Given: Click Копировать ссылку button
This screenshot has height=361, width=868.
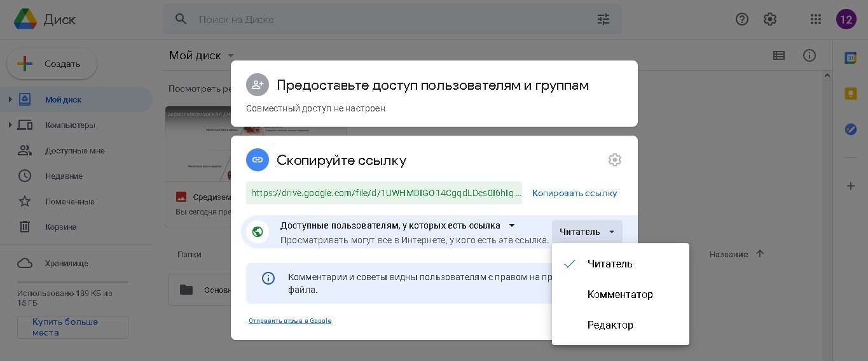Looking at the screenshot, I should click(x=574, y=193).
